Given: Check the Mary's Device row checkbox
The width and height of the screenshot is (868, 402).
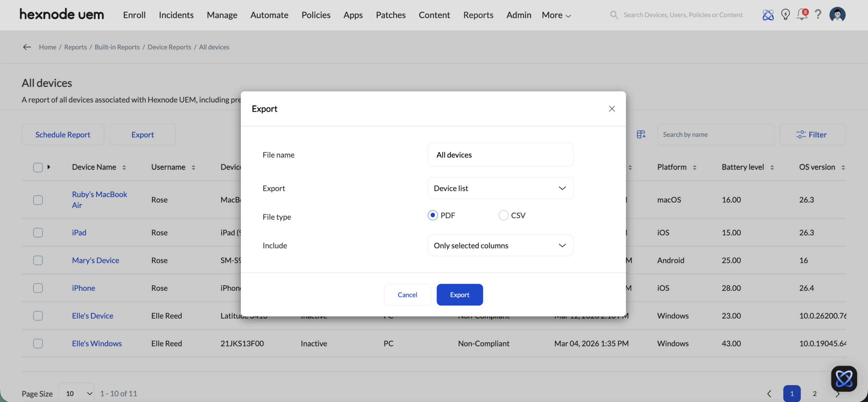Looking at the screenshot, I should click(x=38, y=260).
